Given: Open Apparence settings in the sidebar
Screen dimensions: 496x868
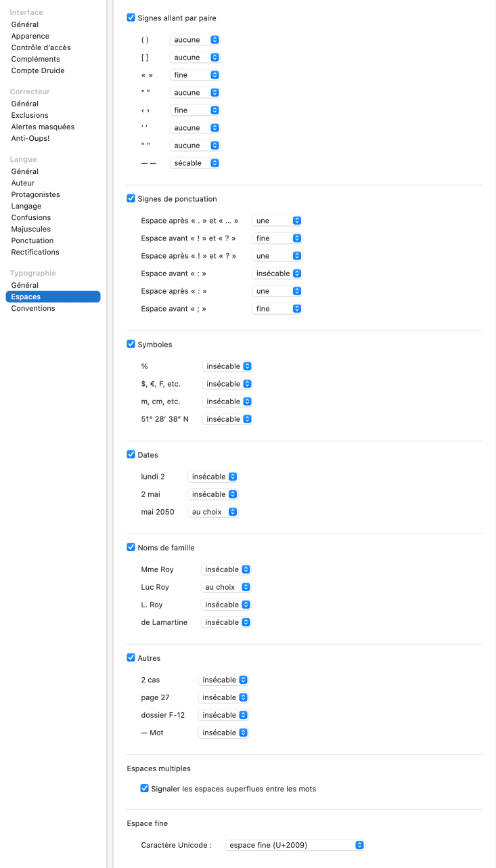Looking at the screenshot, I should coord(30,36).
